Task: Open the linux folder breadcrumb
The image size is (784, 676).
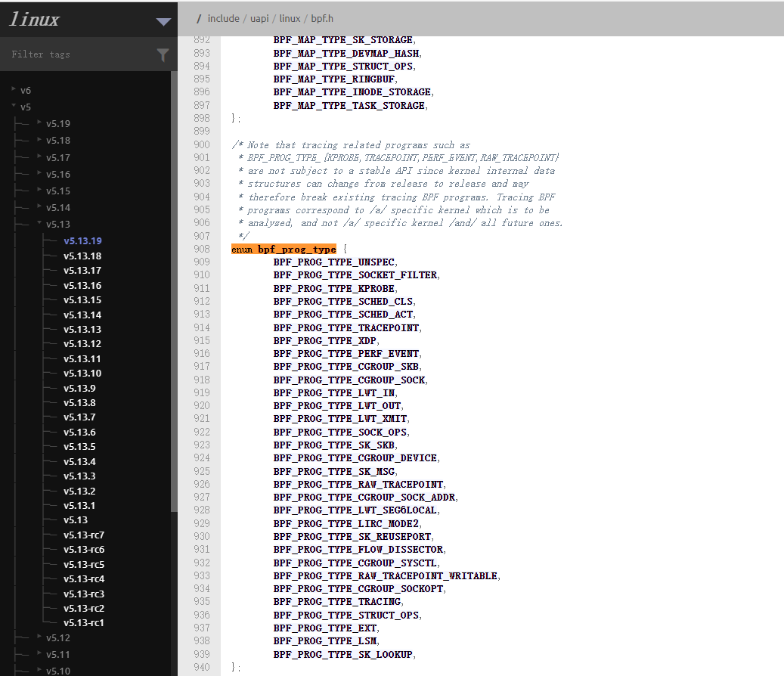Action: (290, 18)
